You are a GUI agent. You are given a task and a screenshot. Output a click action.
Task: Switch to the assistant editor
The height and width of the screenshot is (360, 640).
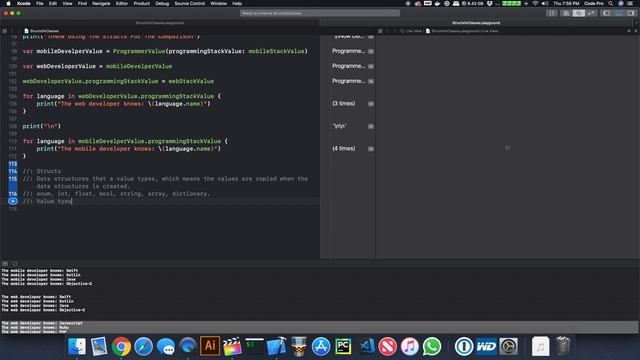click(579, 13)
